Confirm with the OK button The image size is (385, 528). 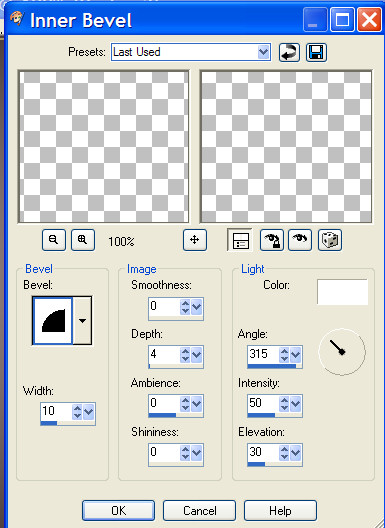pyautogui.click(x=119, y=510)
